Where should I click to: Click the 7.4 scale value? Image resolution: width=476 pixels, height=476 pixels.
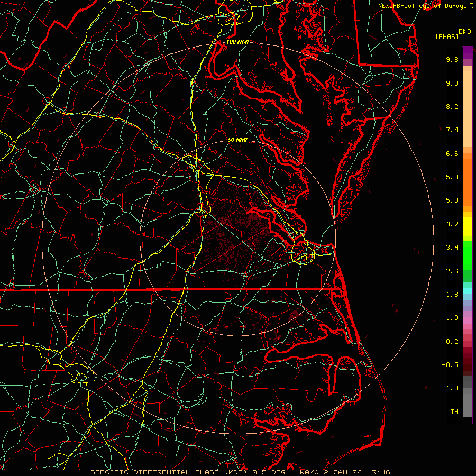pyautogui.click(x=452, y=130)
